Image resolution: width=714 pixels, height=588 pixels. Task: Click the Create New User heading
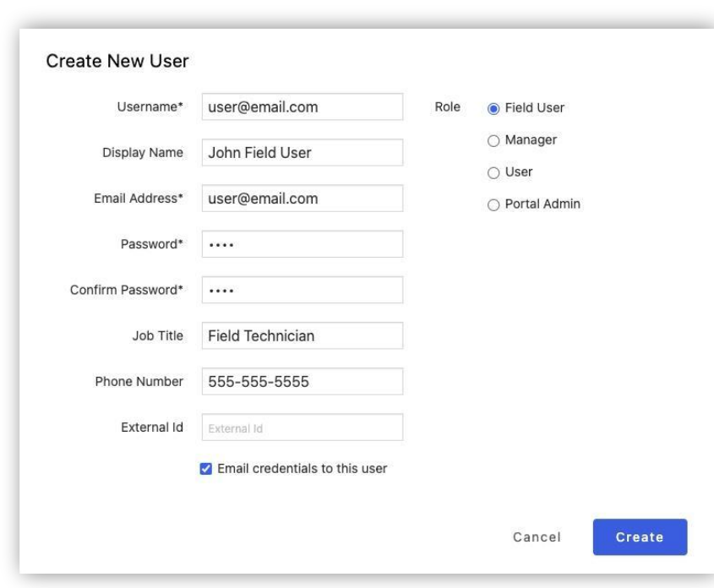pyautogui.click(x=117, y=60)
